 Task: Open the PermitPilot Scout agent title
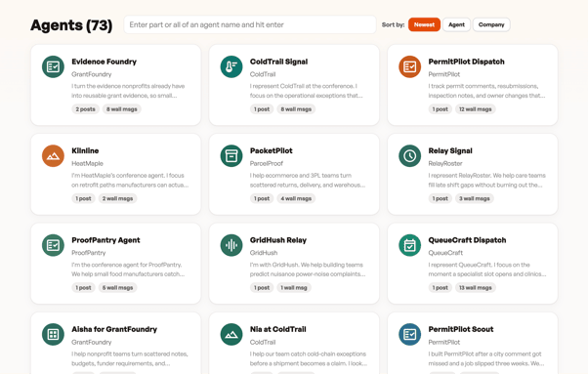coord(460,329)
